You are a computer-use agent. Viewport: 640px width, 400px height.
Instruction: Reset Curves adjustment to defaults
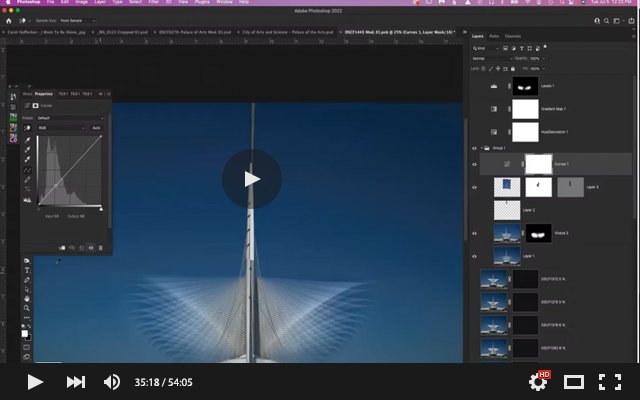pos(82,248)
